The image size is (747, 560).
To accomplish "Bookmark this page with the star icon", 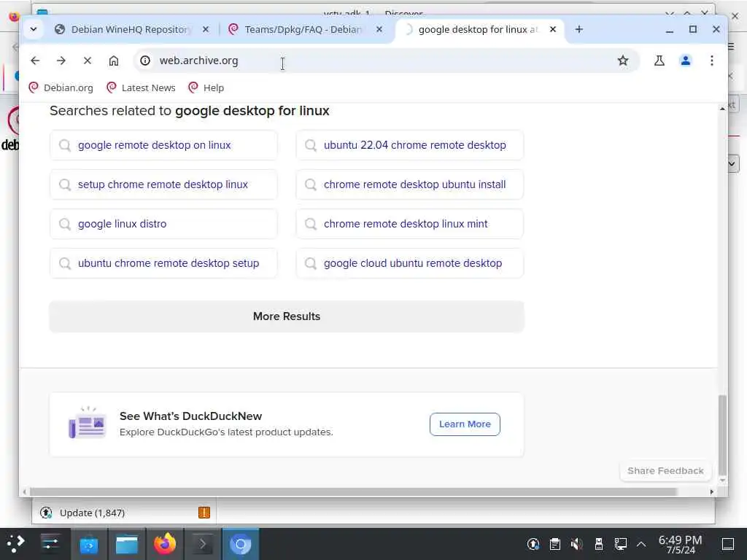I will click(623, 61).
